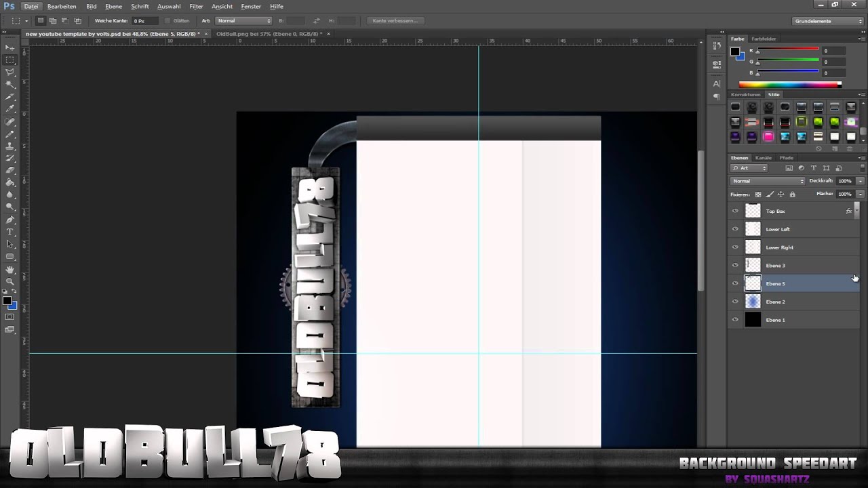Toggle visibility of Ebene 2 layer
The width and height of the screenshot is (868, 488).
point(735,302)
